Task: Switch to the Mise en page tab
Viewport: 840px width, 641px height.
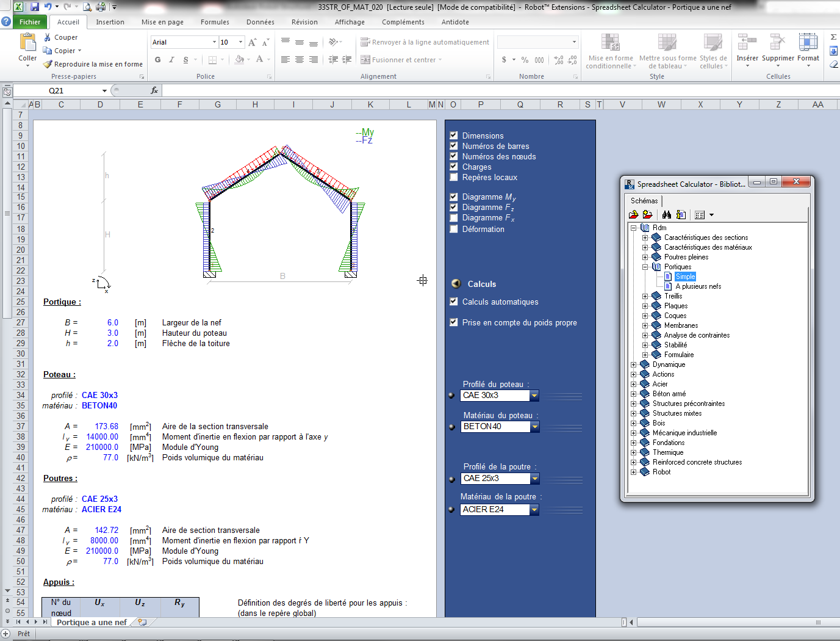Action: [x=162, y=22]
